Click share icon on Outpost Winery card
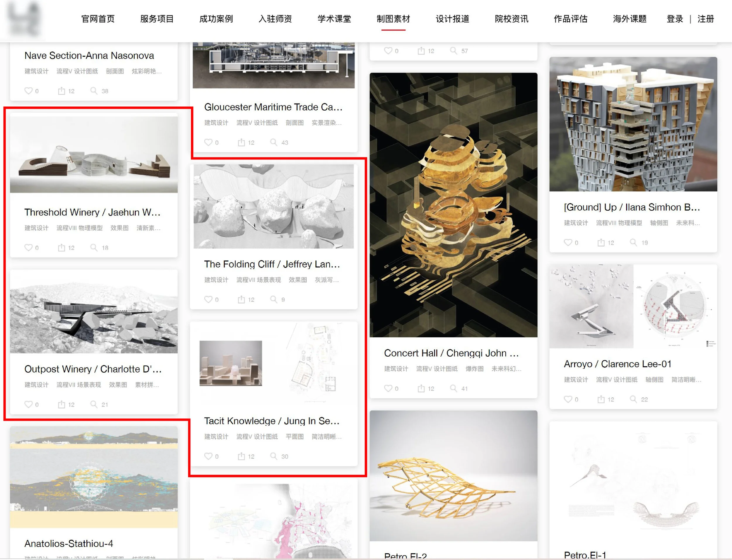732x560 pixels. click(61, 404)
